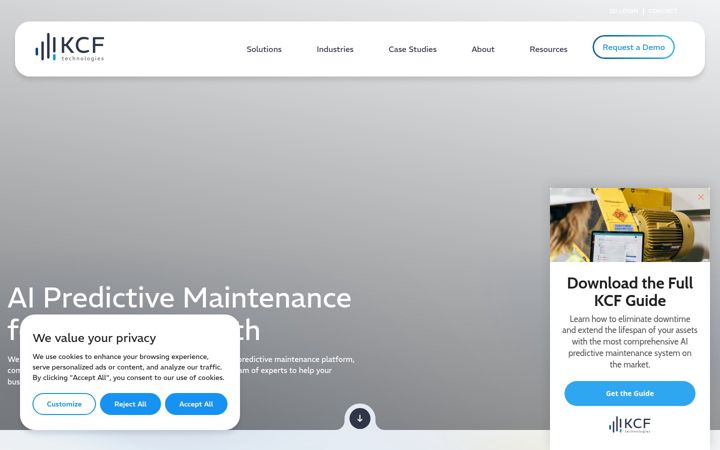Go to Case Studies
The height and width of the screenshot is (450, 720).
(412, 49)
